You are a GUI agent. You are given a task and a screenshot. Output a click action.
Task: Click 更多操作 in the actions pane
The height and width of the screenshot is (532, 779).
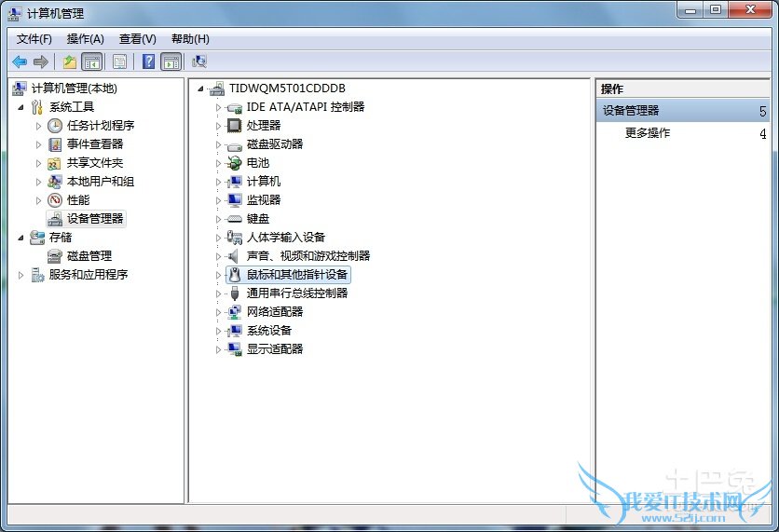[648, 132]
